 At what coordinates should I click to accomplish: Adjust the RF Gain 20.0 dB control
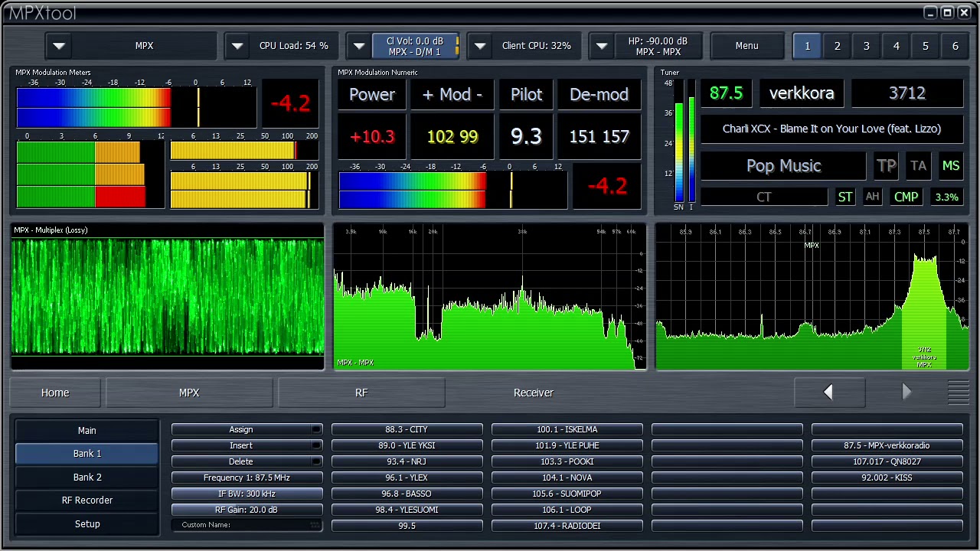247,510
